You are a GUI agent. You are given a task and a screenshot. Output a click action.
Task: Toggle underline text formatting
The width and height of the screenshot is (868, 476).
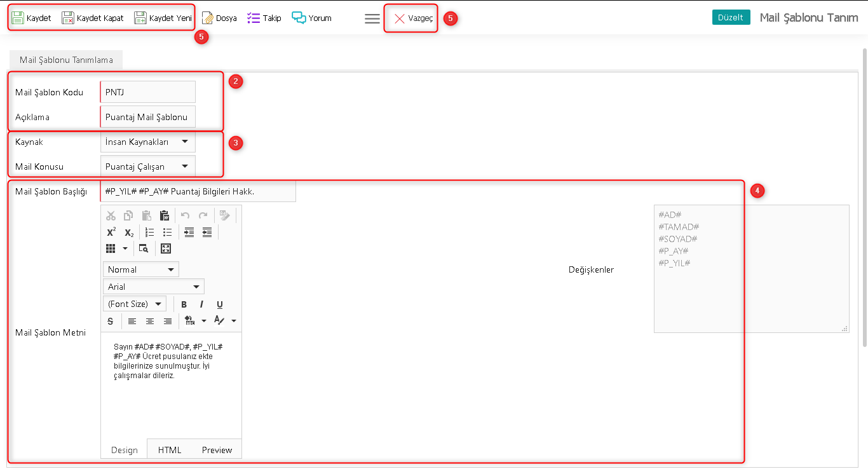220,304
